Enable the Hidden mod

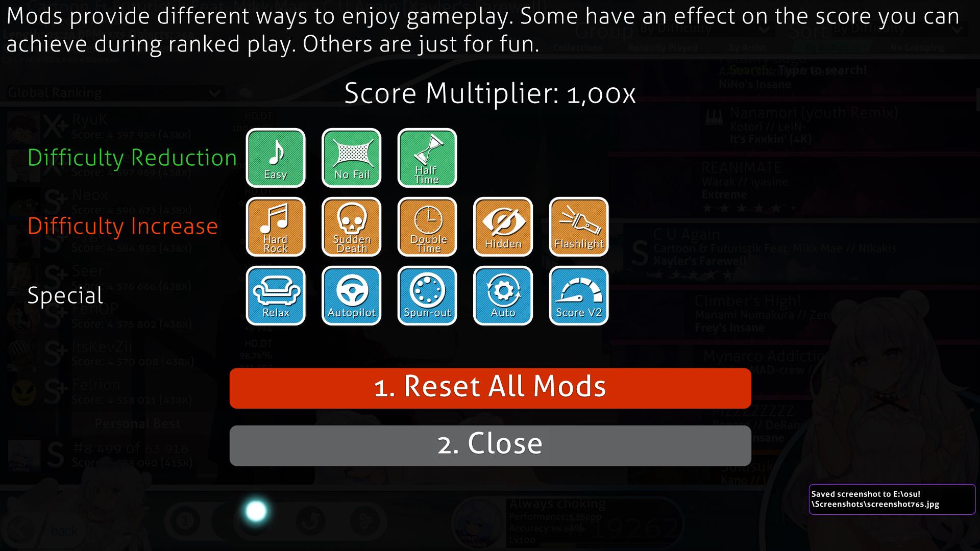click(x=503, y=226)
